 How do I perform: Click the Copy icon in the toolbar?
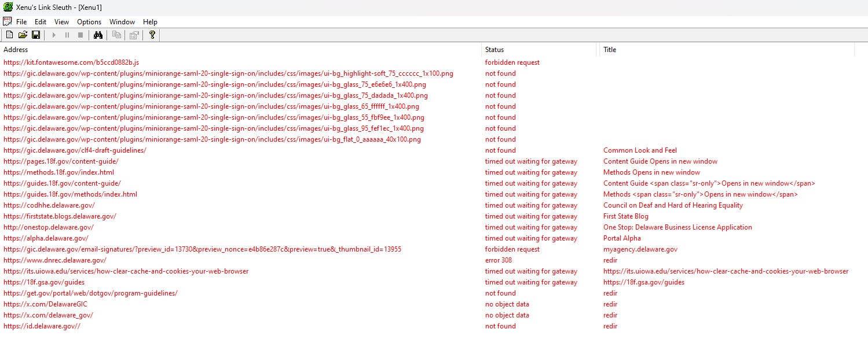click(x=116, y=35)
